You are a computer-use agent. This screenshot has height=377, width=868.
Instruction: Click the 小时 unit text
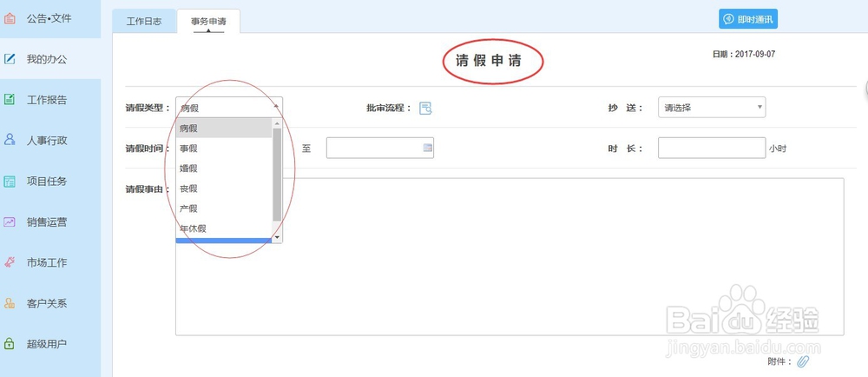point(777,149)
